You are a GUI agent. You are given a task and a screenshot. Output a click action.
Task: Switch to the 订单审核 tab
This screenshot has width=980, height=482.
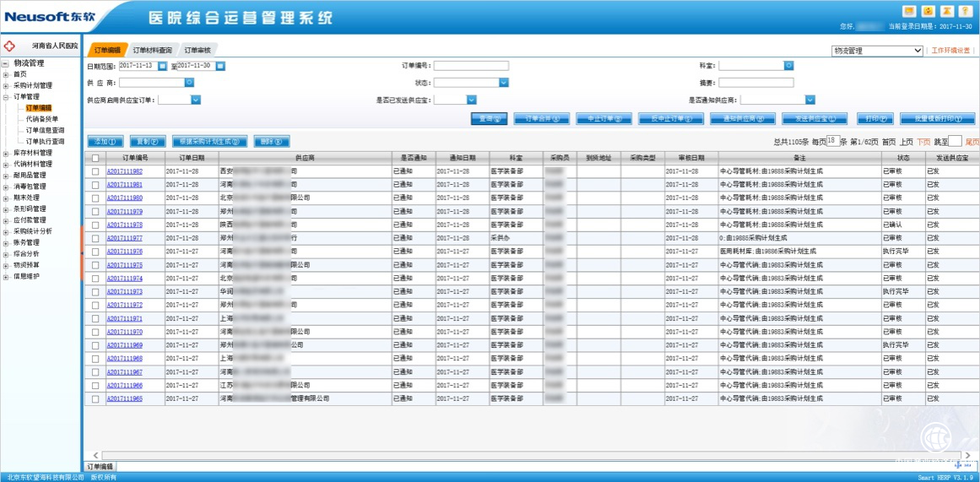pos(198,51)
